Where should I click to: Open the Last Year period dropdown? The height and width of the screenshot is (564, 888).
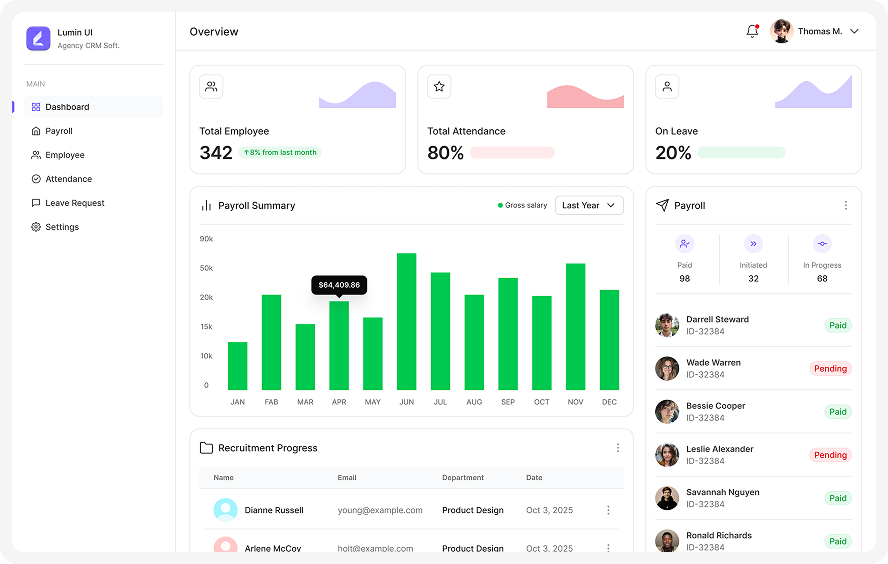tap(589, 205)
